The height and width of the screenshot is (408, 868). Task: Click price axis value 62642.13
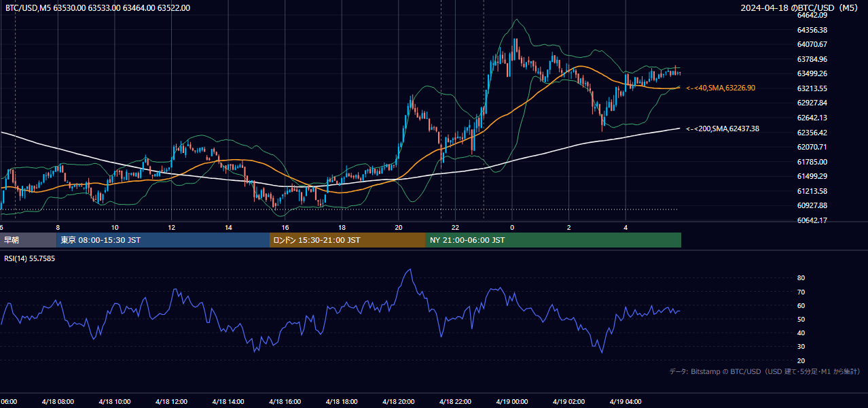(x=812, y=118)
